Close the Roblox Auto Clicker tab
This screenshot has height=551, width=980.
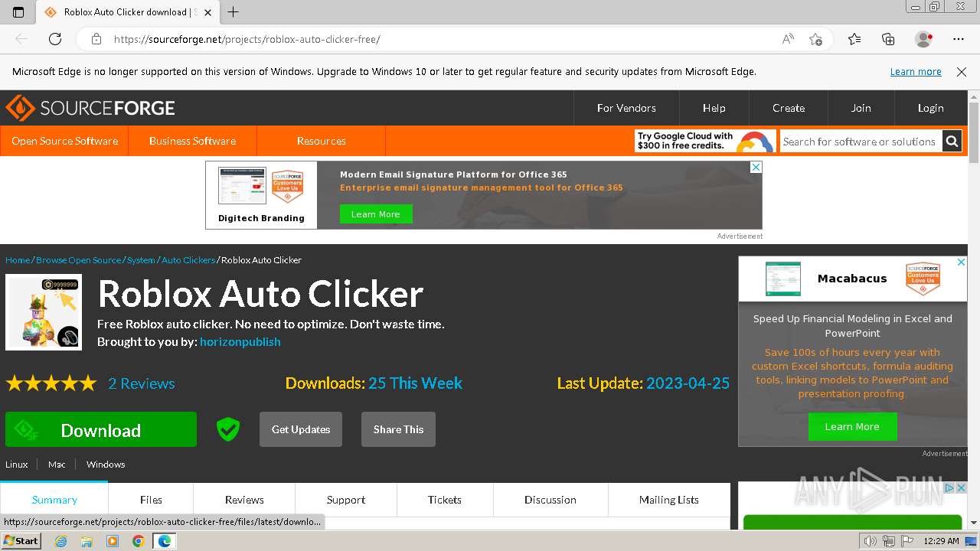point(207,12)
